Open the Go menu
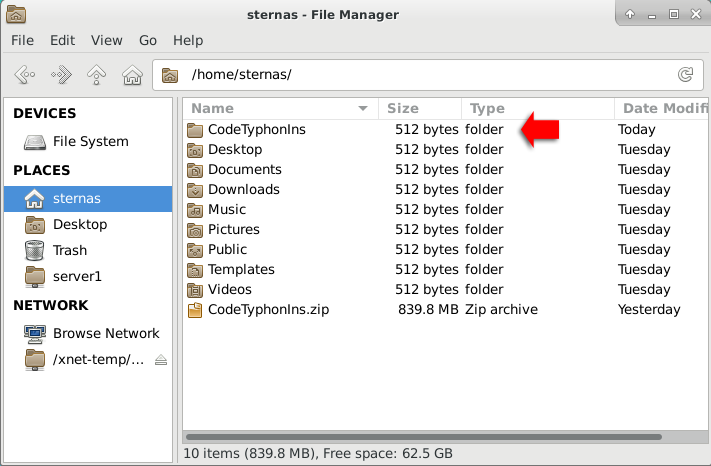 click(148, 40)
